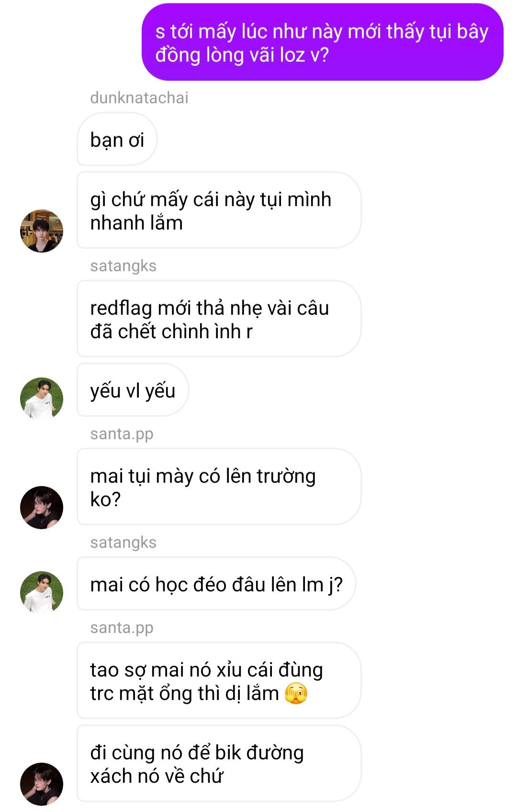Tap the 'bạn ơi' message bubble
This screenshot has height=812, width=517.
coord(117,140)
